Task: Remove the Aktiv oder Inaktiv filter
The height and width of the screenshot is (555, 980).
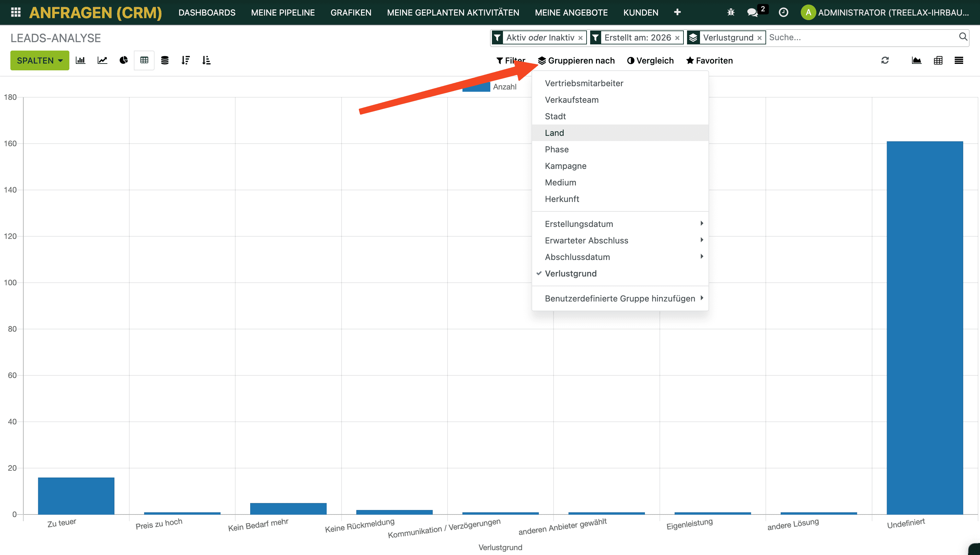Action: pyautogui.click(x=580, y=38)
